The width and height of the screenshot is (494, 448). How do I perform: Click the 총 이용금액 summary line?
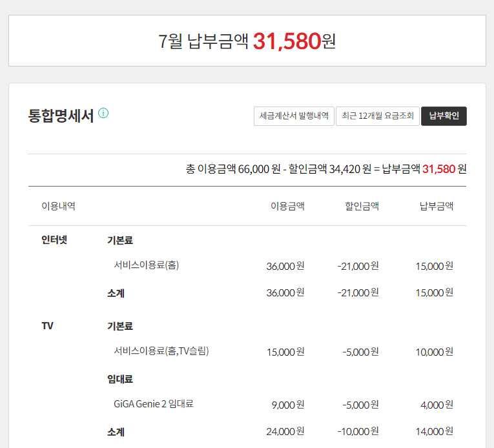(326, 170)
